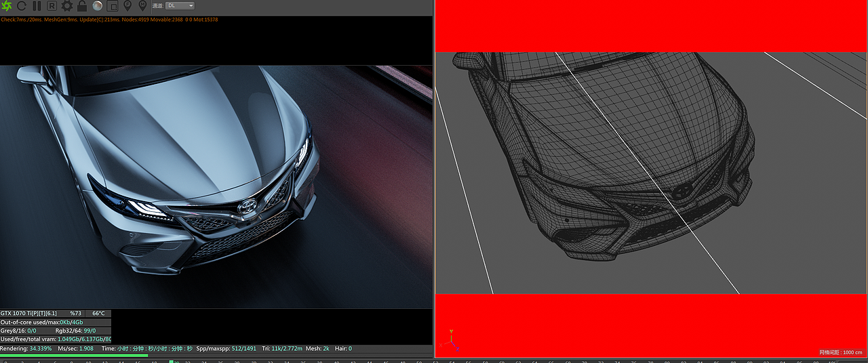
Task: Toggle the resolution lock padlock icon
Action: [82, 6]
